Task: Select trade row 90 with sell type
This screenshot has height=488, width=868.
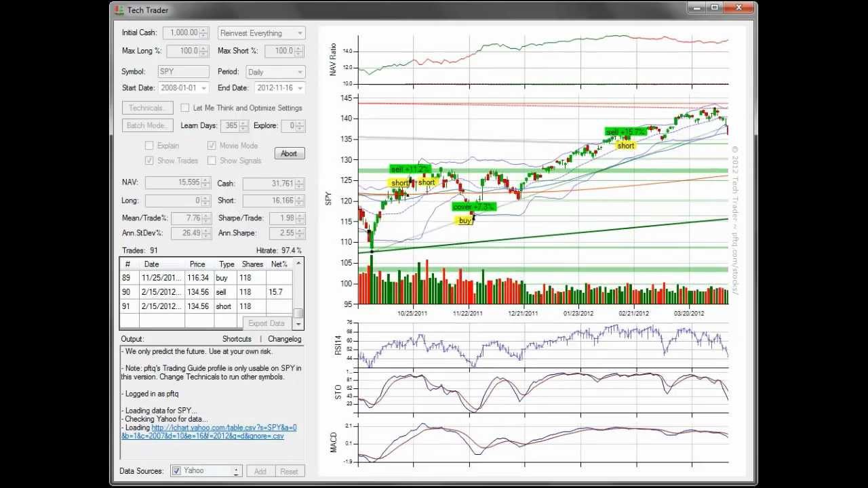Action: [206, 292]
